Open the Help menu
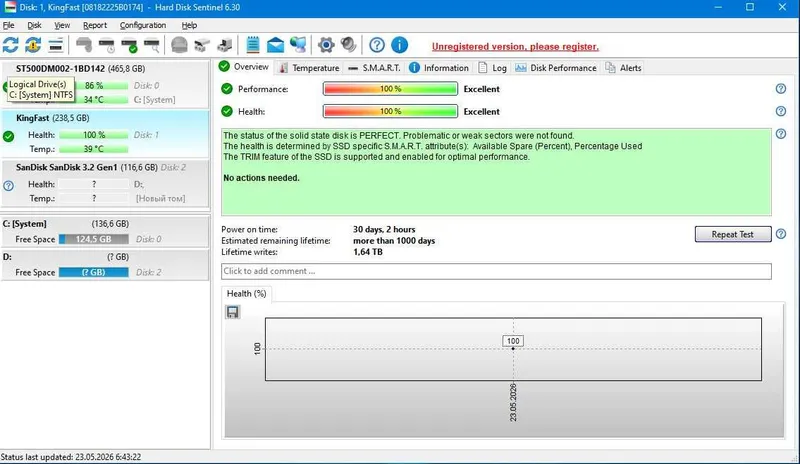Image resolution: width=800 pixels, height=464 pixels. click(x=189, y=25)
